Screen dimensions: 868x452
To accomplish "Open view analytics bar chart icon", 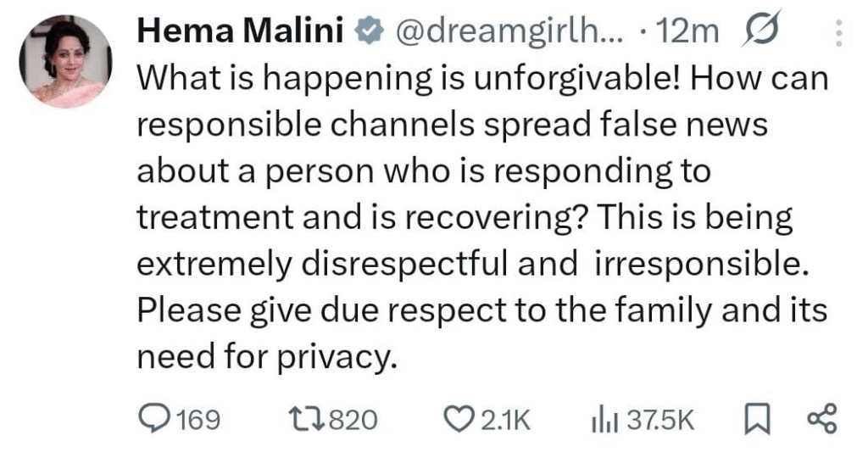I will click(x=603, y=419).
